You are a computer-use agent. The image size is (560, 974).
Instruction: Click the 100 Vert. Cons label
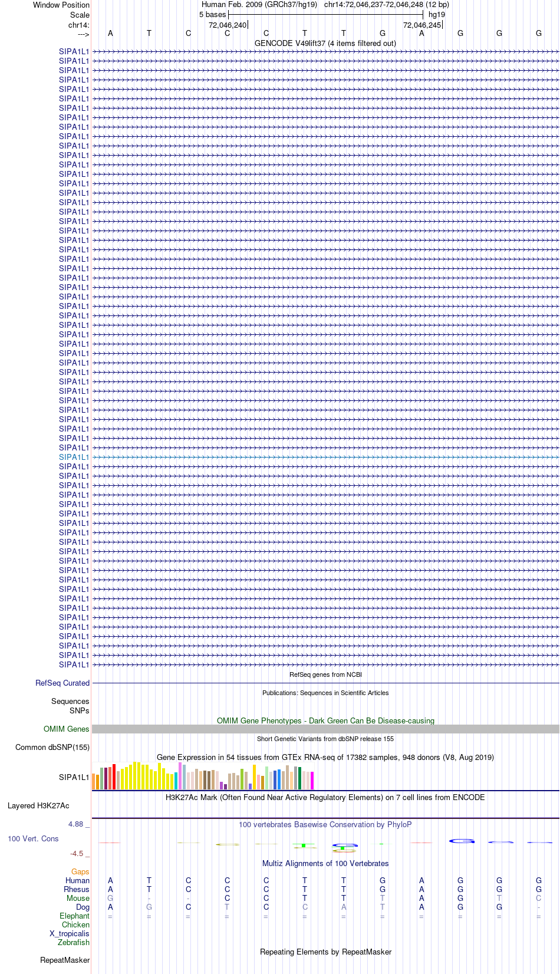click(33, 838)
